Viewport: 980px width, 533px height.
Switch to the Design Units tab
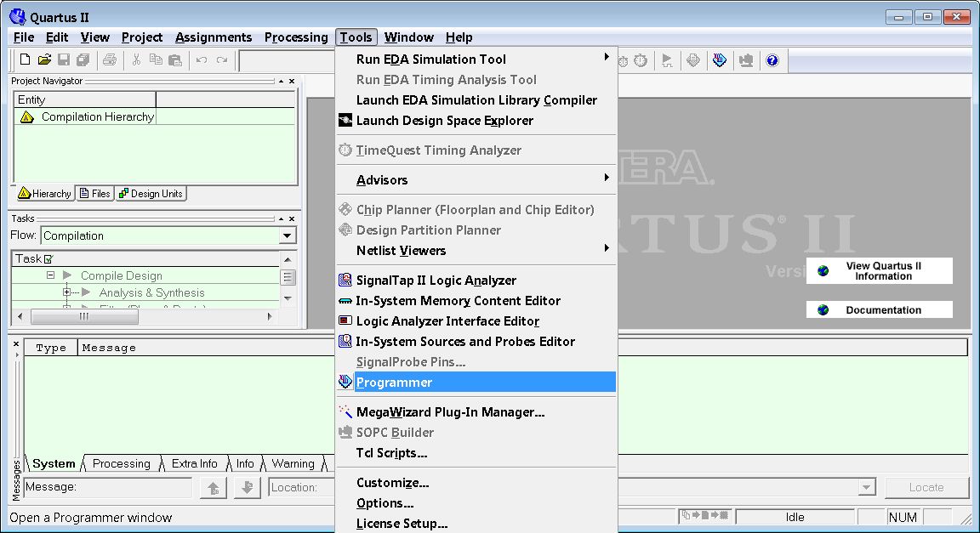pyautogui.click(x=151, y=194)
